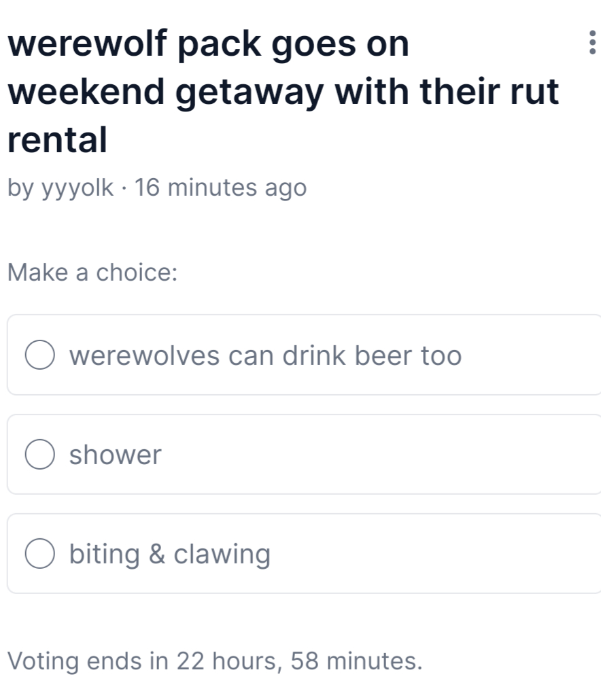Image resolution: width=601 pixels, height=700 pixels.
Task: Click the "werewolves can drink beer too" label text
Action: coord(265,355)
